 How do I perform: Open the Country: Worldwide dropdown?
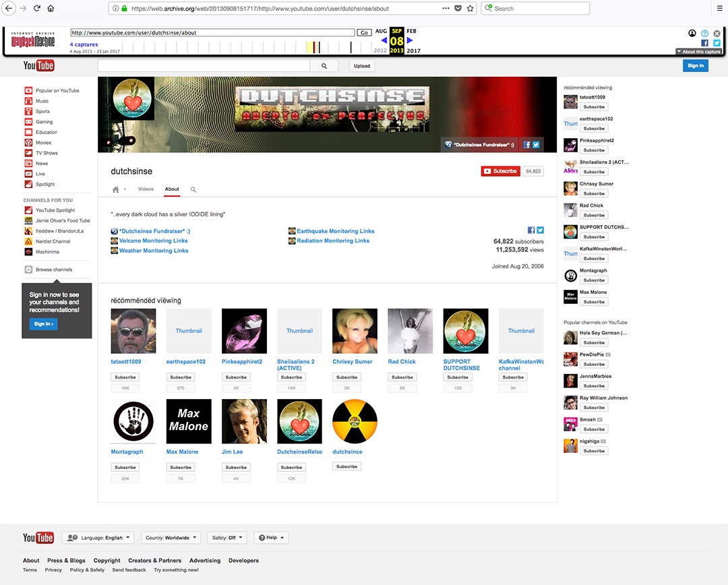[171, 538]
